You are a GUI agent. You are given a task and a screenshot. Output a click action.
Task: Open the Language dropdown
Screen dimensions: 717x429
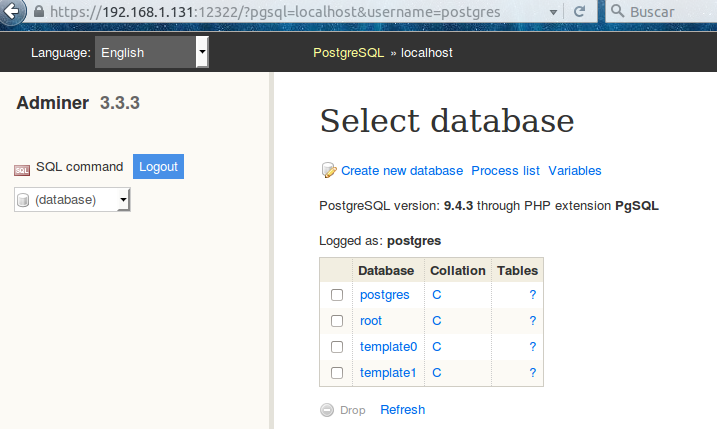(x=151, y=53)
